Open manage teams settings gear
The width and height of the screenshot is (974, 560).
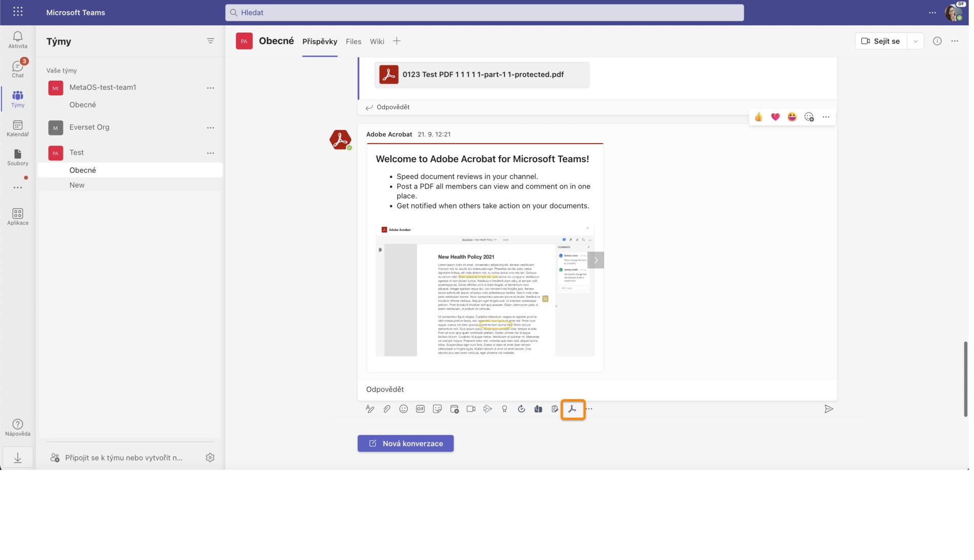pyautogui.click(x=210, y=458)
